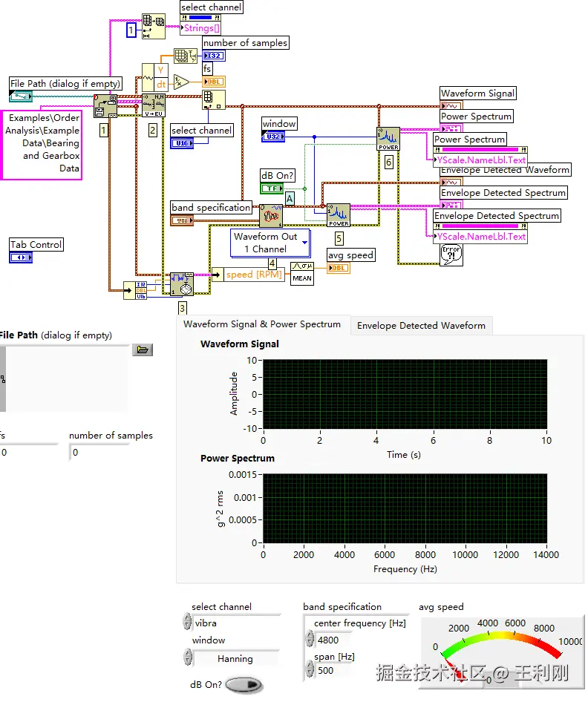Click the number of samples I32 terminal
This screenshot has width=588, height=702.
[214, 56]
